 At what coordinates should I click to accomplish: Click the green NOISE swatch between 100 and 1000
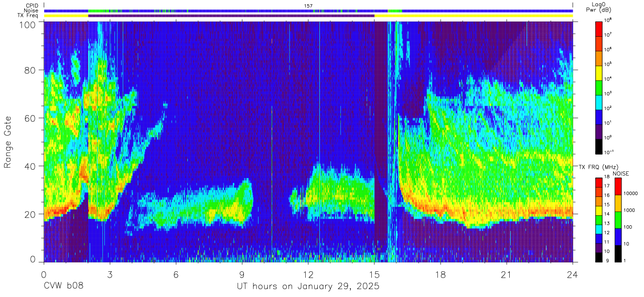tap(618, 219)
